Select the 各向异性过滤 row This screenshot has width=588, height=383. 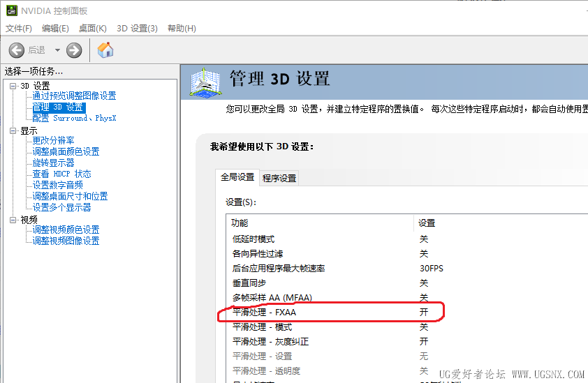point(407,254)
